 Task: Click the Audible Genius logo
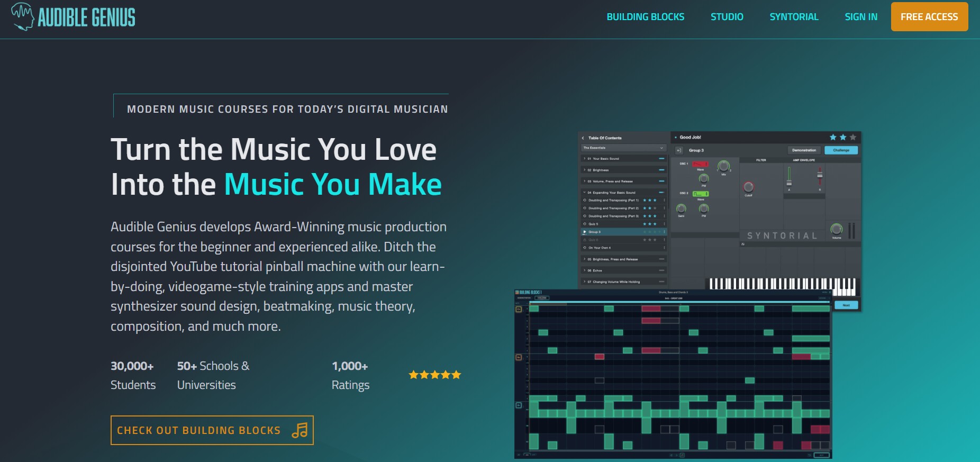click(73, 17)
